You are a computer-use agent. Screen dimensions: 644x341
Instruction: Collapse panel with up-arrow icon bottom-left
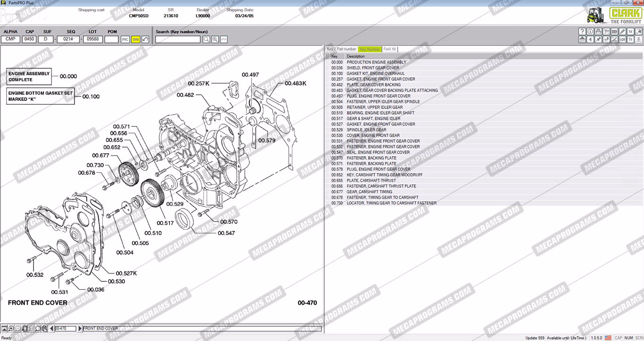(x=4, y=328)
